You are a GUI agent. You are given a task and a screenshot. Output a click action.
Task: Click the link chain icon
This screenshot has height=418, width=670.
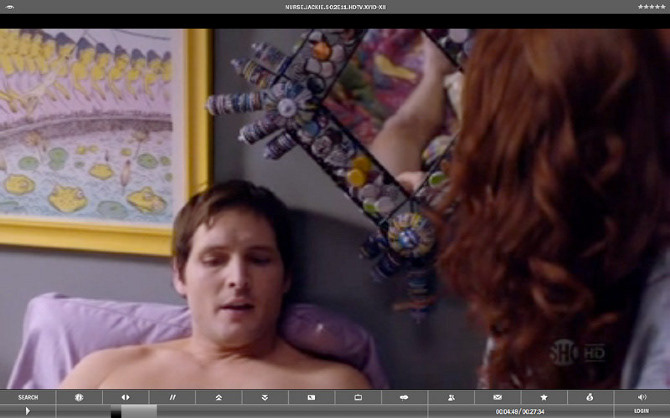404,397
